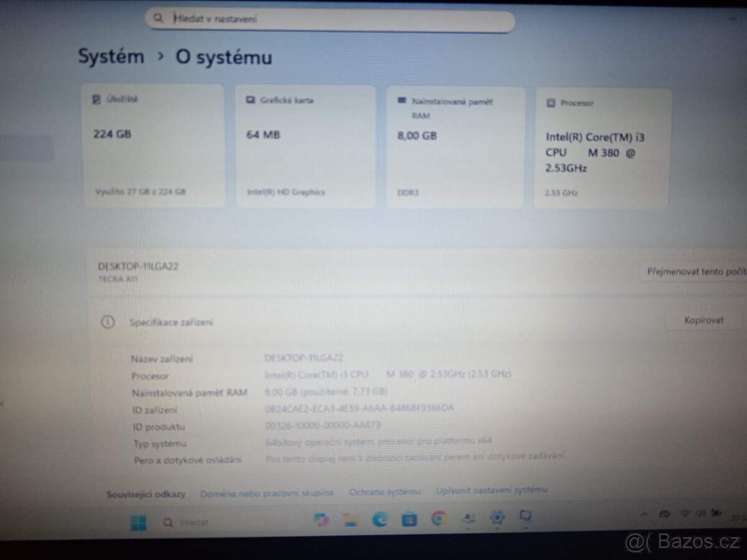Click the Wi-Fi icon in the system tray
The height and width of the screenshot is (560, 747).
685,513
